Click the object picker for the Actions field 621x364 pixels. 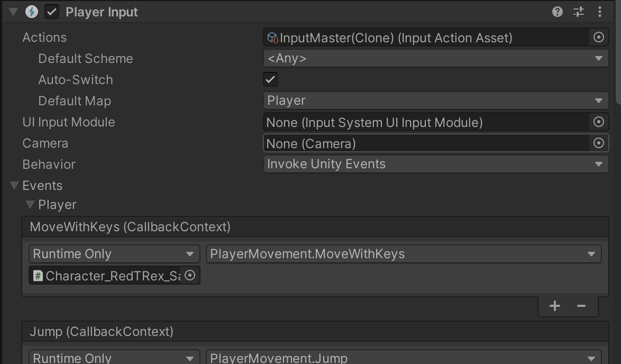(x=599, y=37)
